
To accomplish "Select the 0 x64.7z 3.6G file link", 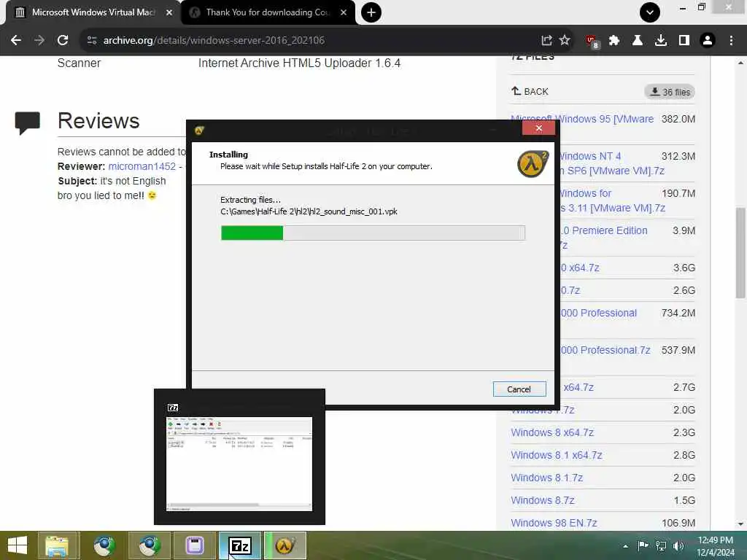I will click(x=580, y=268).
